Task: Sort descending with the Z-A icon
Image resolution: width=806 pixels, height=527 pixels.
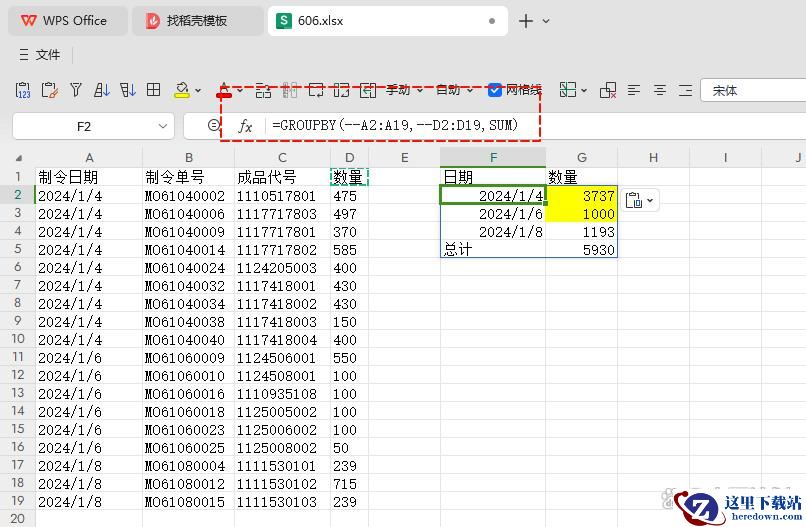Action: click(x=127, y=90)
